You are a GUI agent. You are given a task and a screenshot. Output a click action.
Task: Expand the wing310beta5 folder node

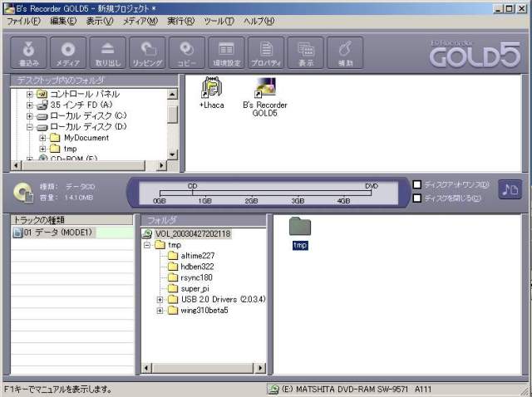160,311
